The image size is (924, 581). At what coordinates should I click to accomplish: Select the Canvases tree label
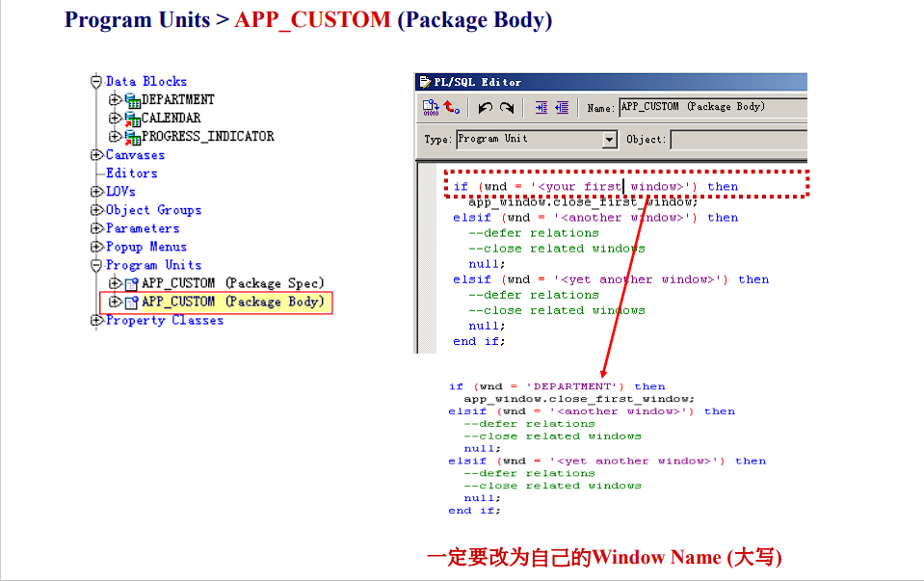(x=136, y=155)
